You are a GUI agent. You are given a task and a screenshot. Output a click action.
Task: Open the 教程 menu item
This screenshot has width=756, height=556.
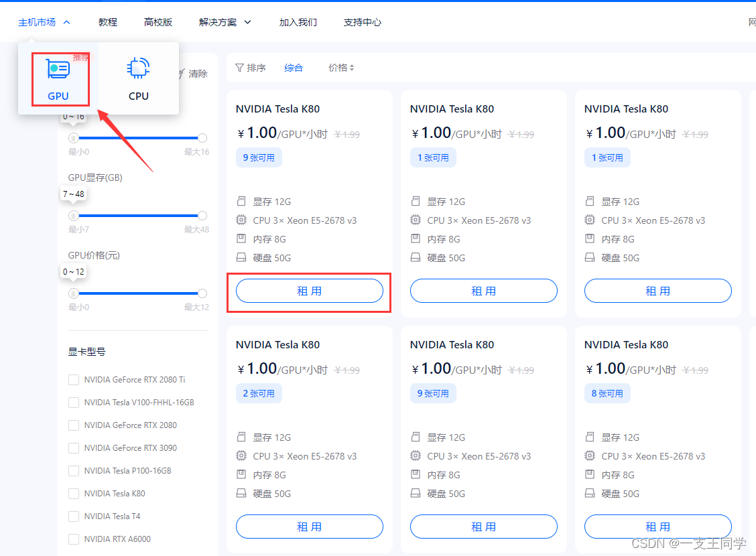[107, 22]
